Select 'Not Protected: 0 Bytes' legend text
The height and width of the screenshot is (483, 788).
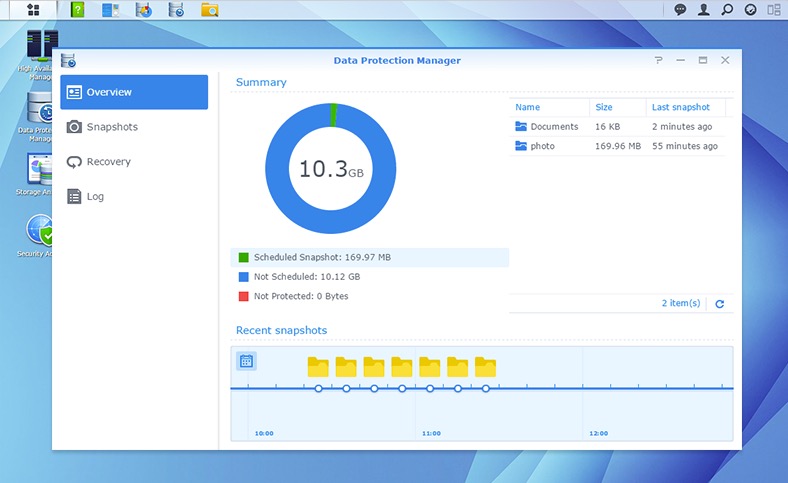pyautogui.click(x=301, y=297)
